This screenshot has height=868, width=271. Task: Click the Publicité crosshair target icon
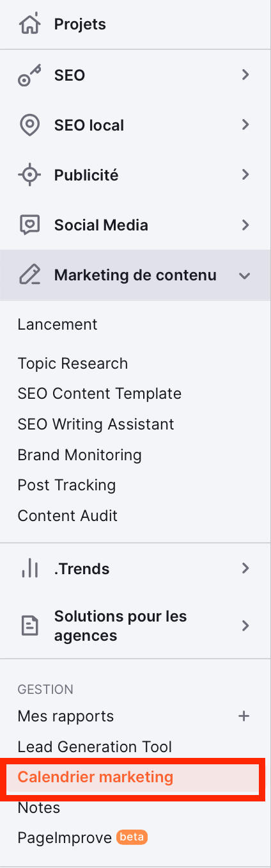click(29, 175)
